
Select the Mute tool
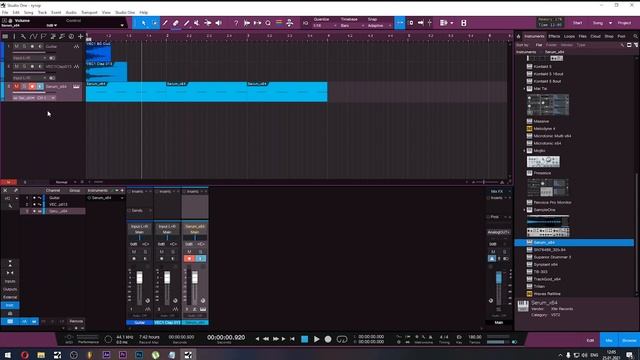point(197,23)
